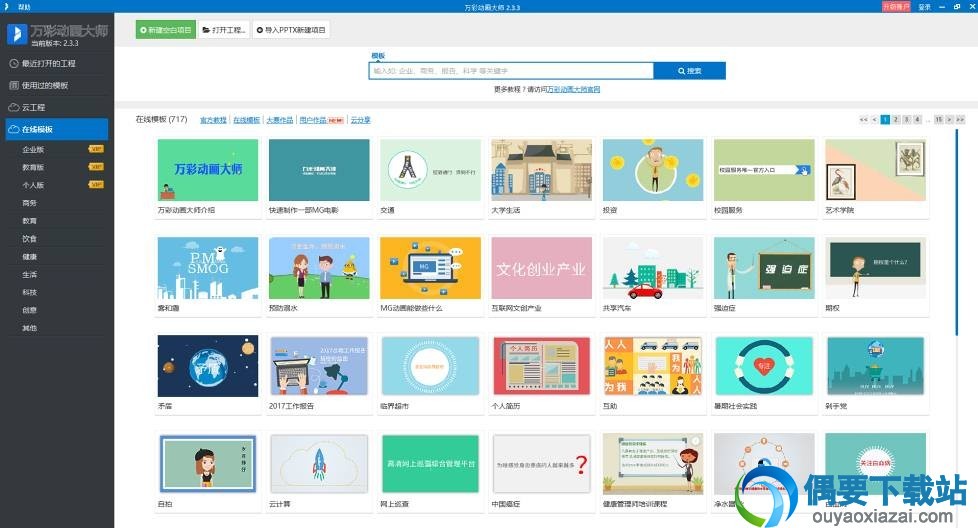
Task: Open the 共享汽车 template thumbnail
Action: pyautogui.click(x=652, y=268)
